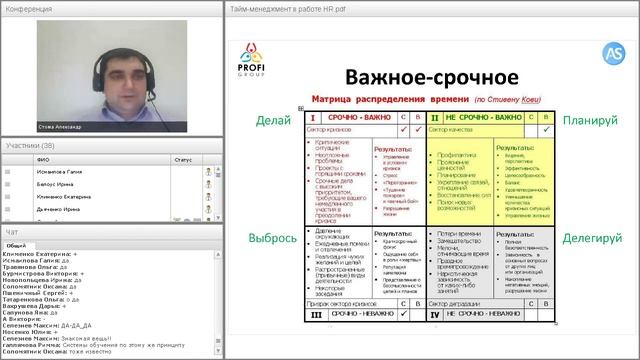Click the IV НЕ СРОЧНО - НЕВАЖНО cell
This screenshot has width=640, height=360.
pyautogui.click(x=476, y=314)
